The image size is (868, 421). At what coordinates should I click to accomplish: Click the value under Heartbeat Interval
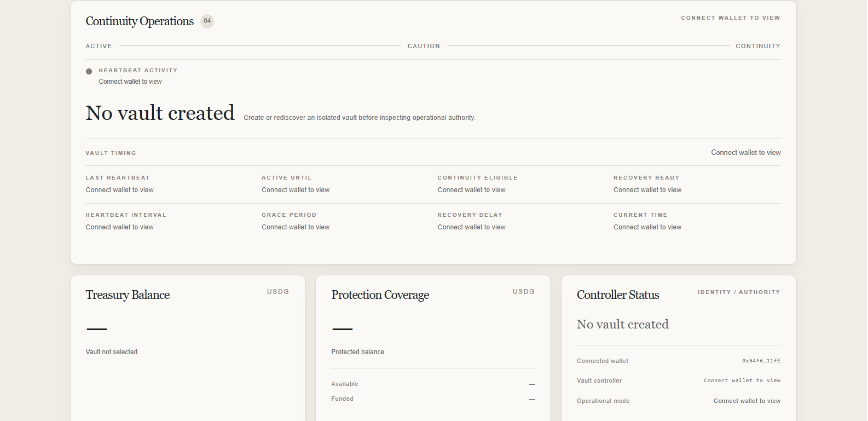click(x=120, y=227)
